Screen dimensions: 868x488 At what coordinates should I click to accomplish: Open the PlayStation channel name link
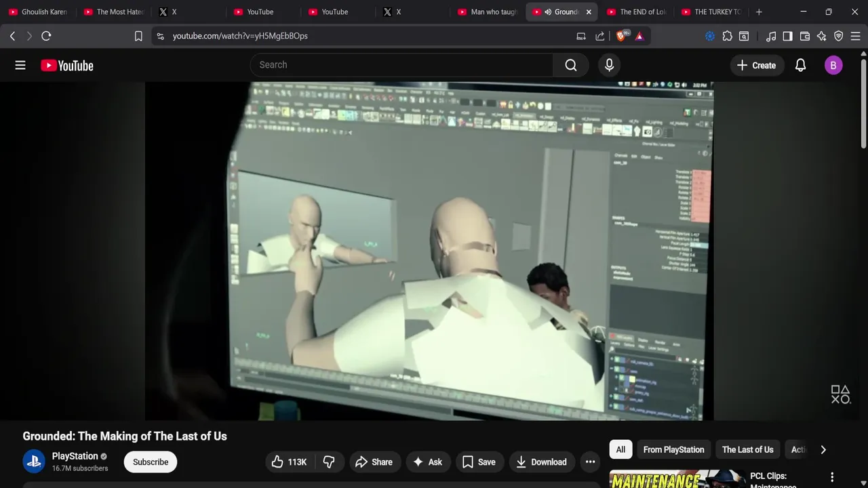[x=75, y=456]
